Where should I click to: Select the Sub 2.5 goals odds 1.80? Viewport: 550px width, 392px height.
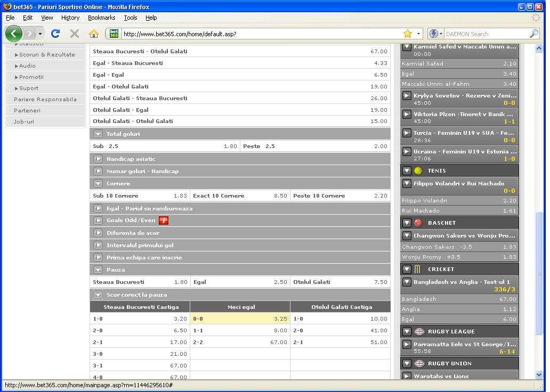[x=165, y=146]
